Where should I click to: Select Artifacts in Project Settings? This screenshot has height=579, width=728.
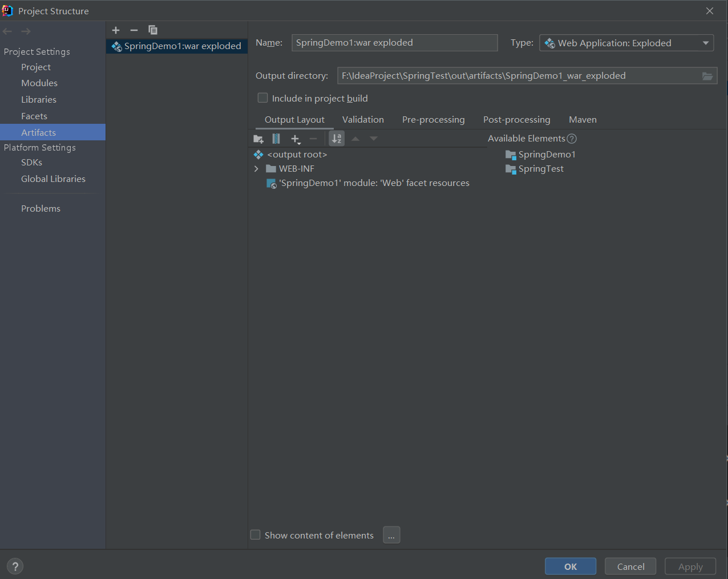click(x=52, y=132)
